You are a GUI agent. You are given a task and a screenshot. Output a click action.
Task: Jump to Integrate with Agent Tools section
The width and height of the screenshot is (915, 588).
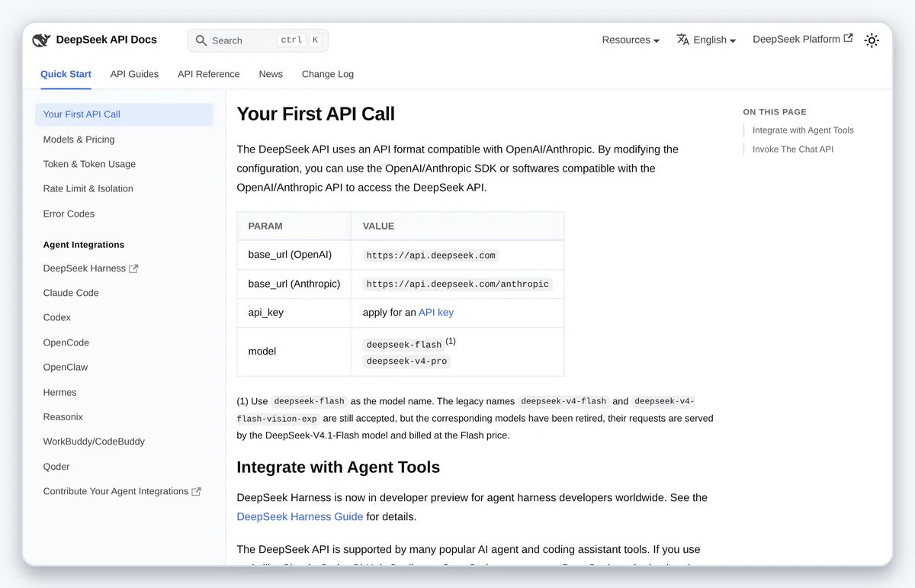tap(803, 130)
